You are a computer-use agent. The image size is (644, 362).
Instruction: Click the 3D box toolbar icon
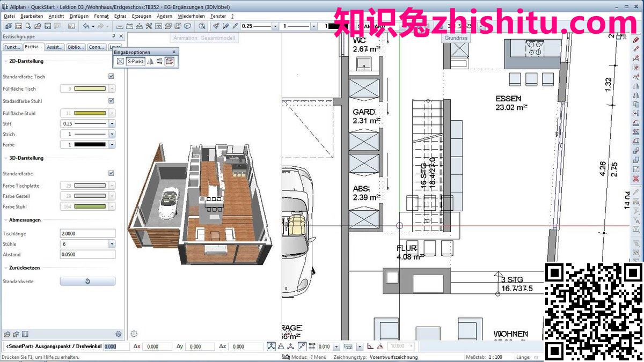(x=188, y=26)
